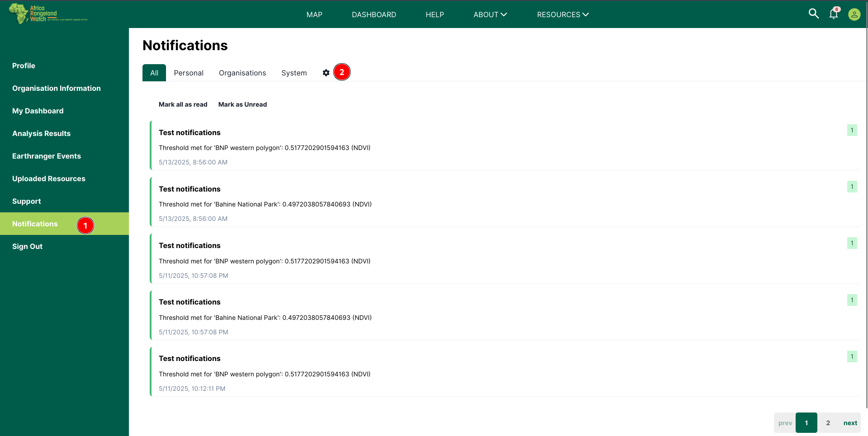The image size is (868, 436).
Task: Open the search magnifier icon
Action: coord(813,14)
